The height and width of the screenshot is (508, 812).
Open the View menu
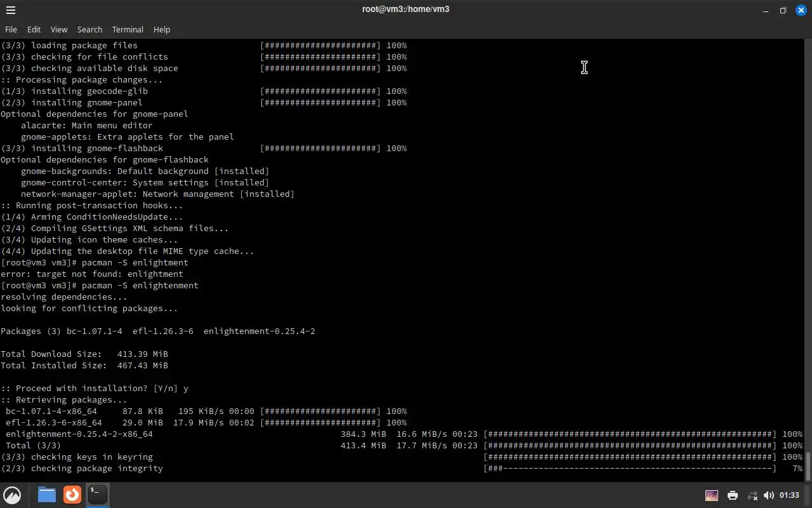point(59,29)
